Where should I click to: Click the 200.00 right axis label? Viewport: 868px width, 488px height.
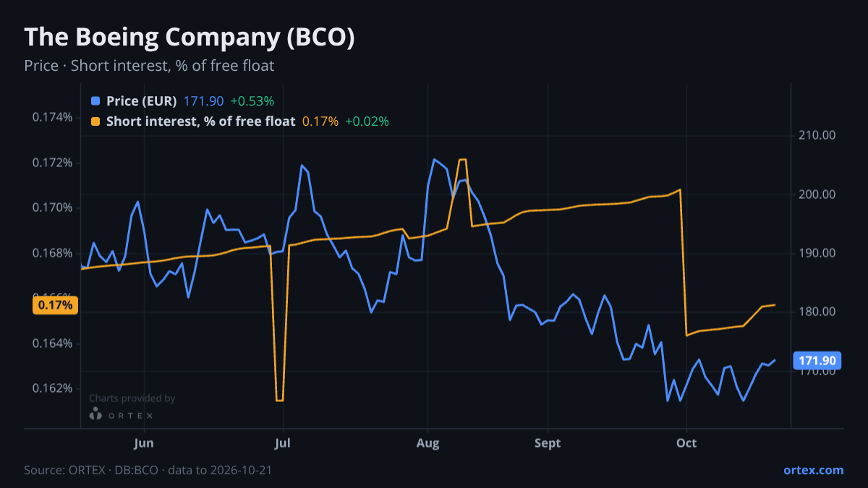pos(817,194)
